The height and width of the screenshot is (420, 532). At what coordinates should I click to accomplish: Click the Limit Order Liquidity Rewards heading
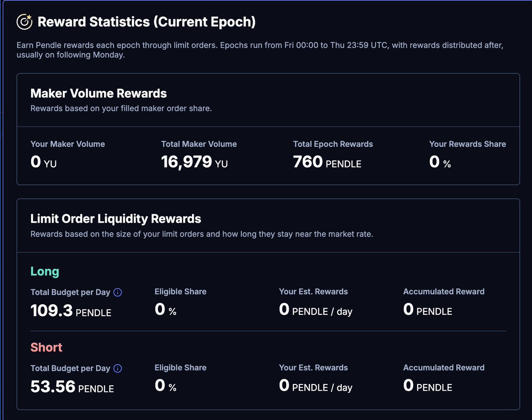tap(116, 219)
